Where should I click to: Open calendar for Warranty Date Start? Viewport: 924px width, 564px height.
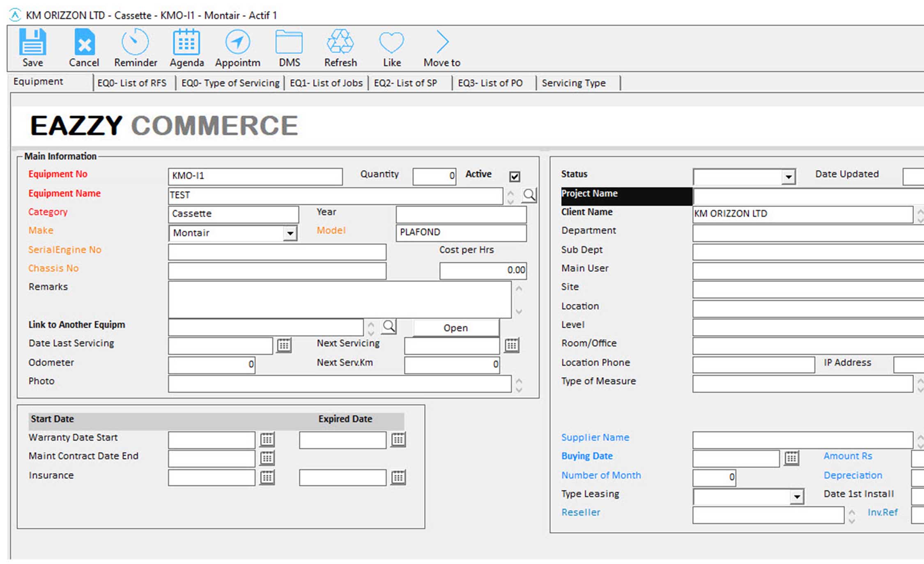[267, 440]
